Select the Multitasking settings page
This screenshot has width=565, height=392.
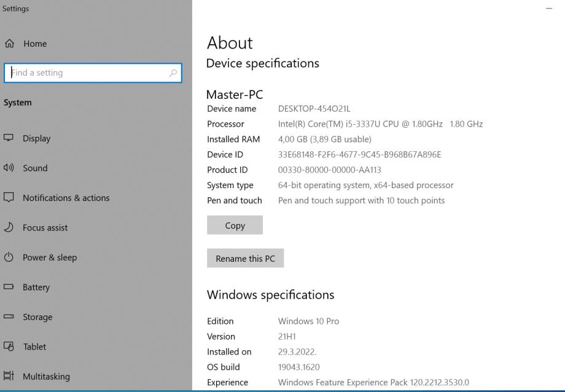click(x=46, y=377)
